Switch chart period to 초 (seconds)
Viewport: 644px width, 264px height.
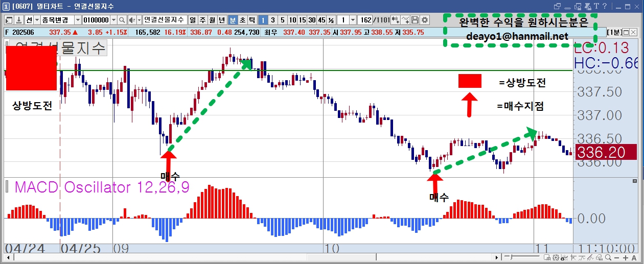[x=242, y=20]
